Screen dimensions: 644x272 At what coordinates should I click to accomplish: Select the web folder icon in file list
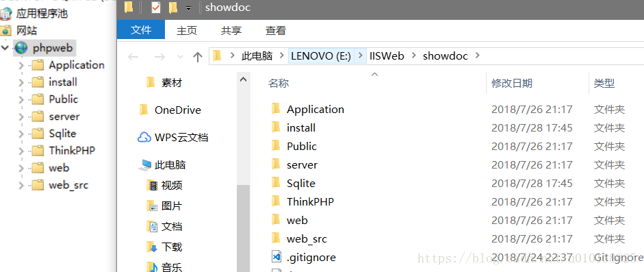tap(276, 220)
